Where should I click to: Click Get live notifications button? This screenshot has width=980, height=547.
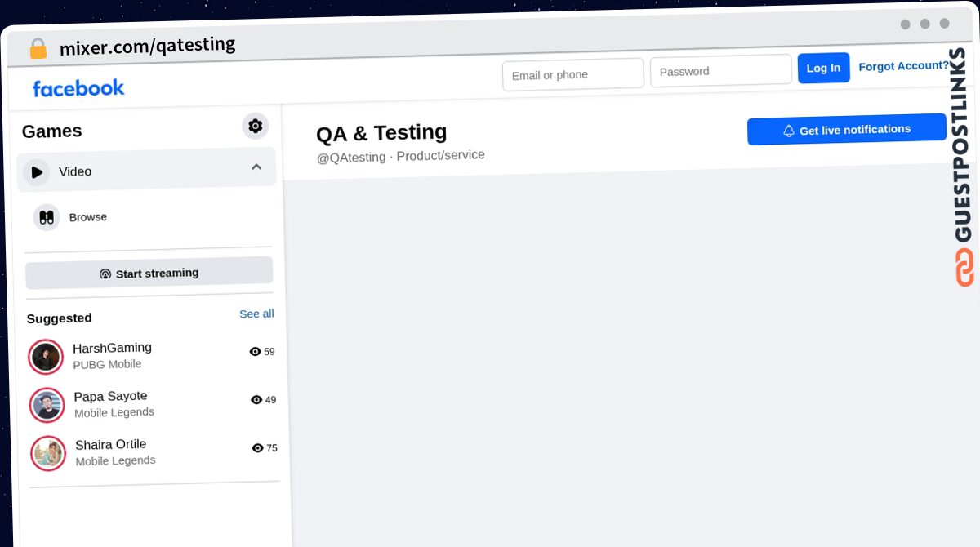847,130
